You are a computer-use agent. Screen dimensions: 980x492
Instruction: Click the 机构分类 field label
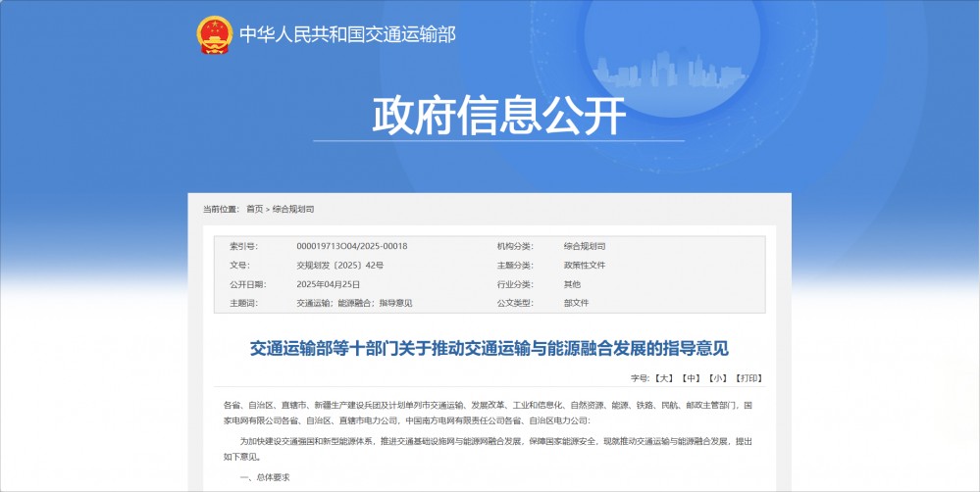click(515, 246)
